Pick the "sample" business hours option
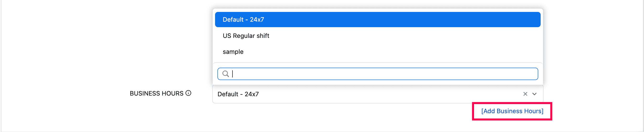Screen dimensions: 644x132 point(233,52)
